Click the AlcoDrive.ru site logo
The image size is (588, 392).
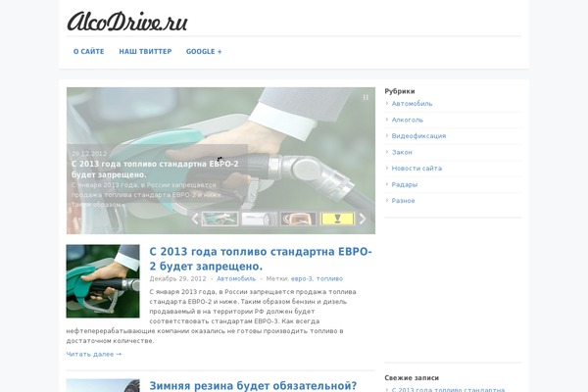[x=127, y=22]
